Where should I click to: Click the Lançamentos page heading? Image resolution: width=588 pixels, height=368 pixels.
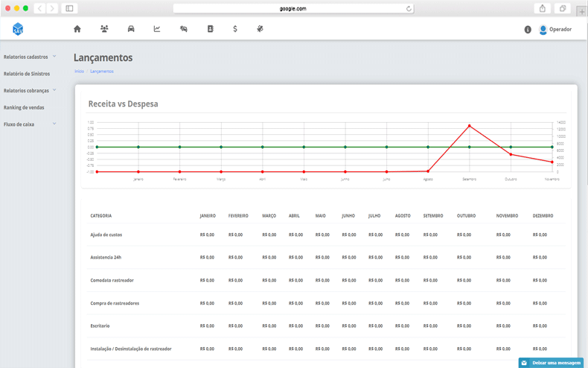tap(103, 58)
